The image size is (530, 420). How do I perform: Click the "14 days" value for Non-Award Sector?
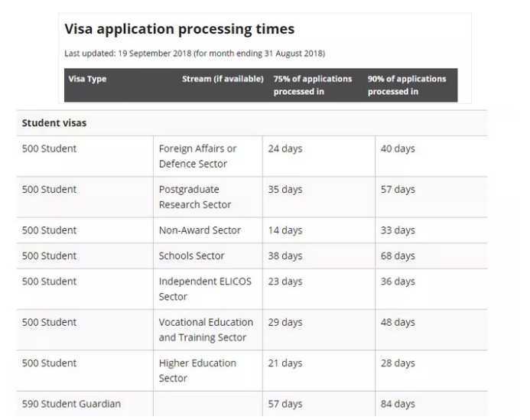coord(285,230)
